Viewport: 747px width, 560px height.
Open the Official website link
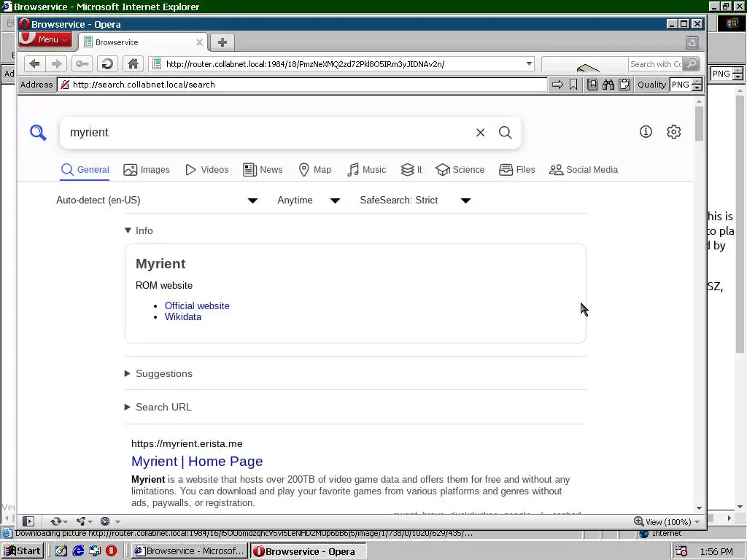click(197, 306)
